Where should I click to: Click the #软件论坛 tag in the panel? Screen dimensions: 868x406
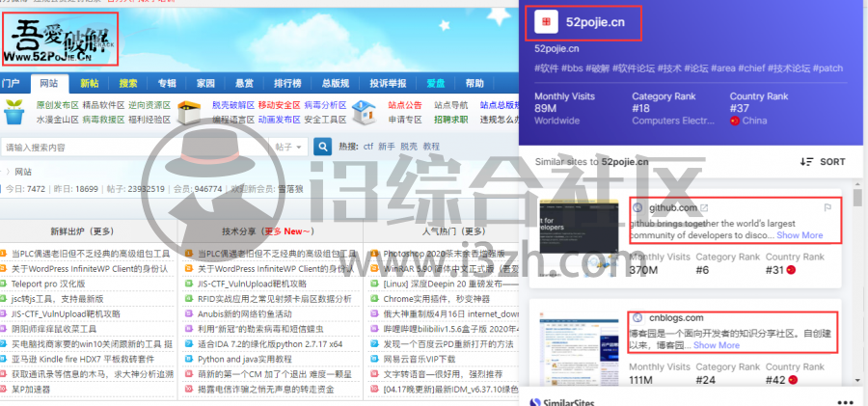point(634,68)
